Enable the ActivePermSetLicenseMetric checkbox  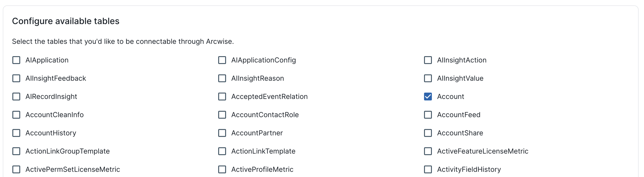click(16, 169)
